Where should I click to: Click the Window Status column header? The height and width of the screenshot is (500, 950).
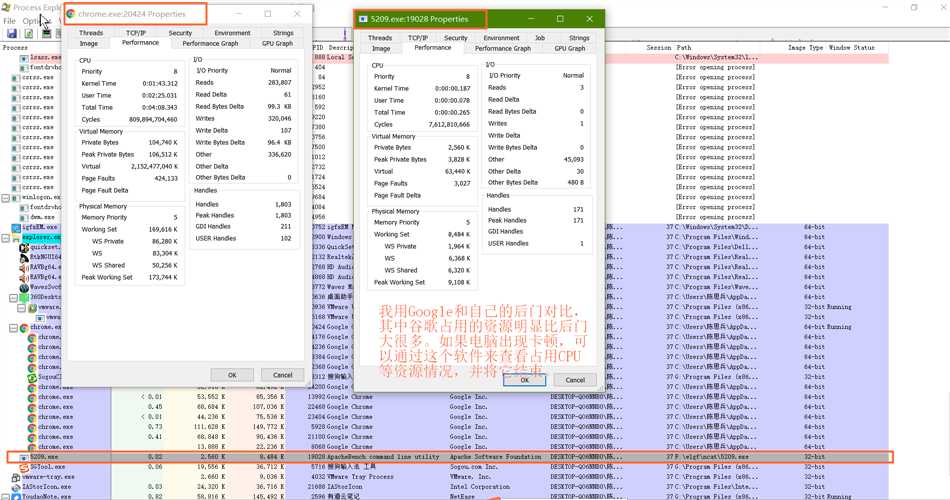[x=851, y=47]
